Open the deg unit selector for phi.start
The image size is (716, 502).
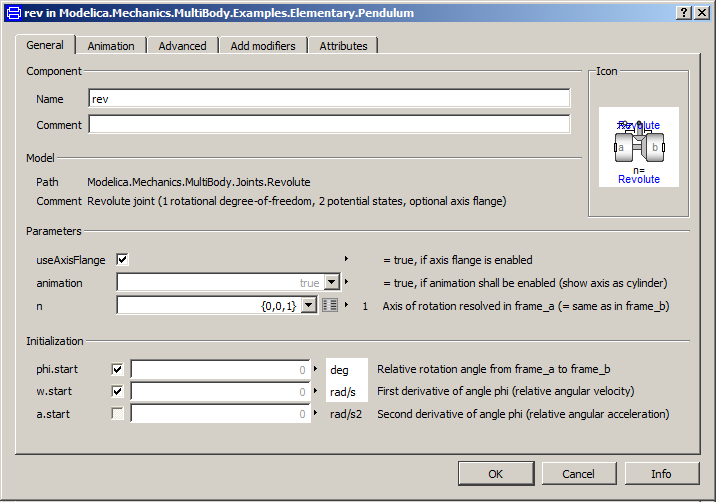click(x=347, y=369)
